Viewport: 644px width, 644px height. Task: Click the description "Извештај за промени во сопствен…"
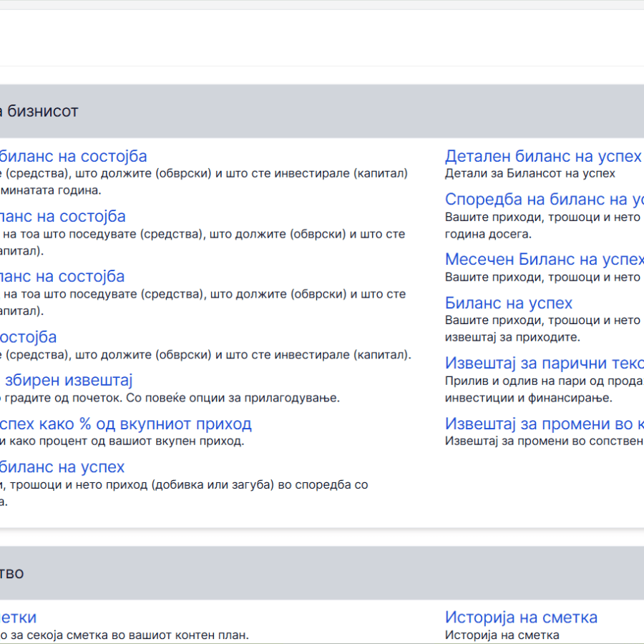(x=545, y=441)
